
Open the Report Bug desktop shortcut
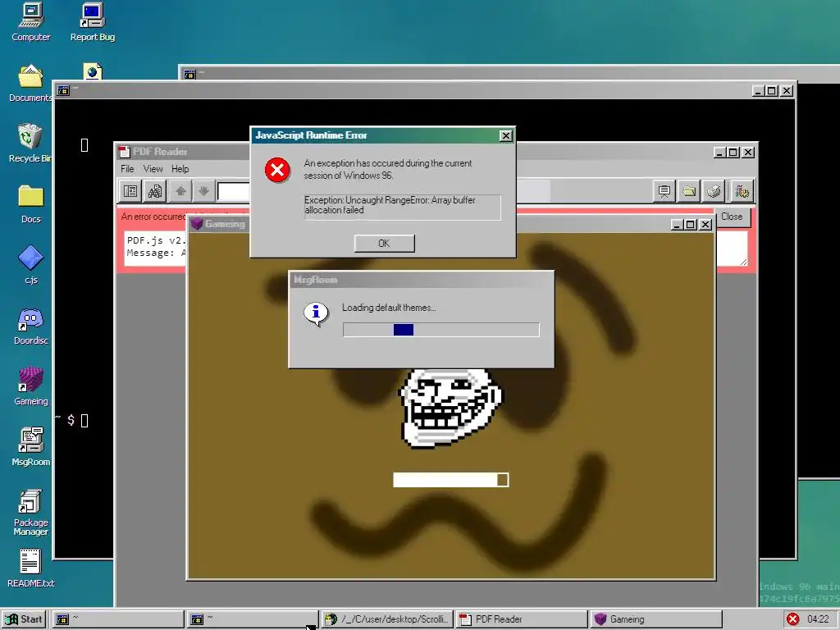tap(92, 22)
